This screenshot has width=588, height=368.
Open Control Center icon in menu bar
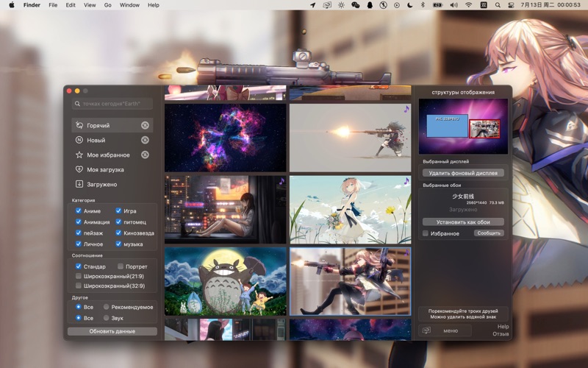click(x=510, y=5)
